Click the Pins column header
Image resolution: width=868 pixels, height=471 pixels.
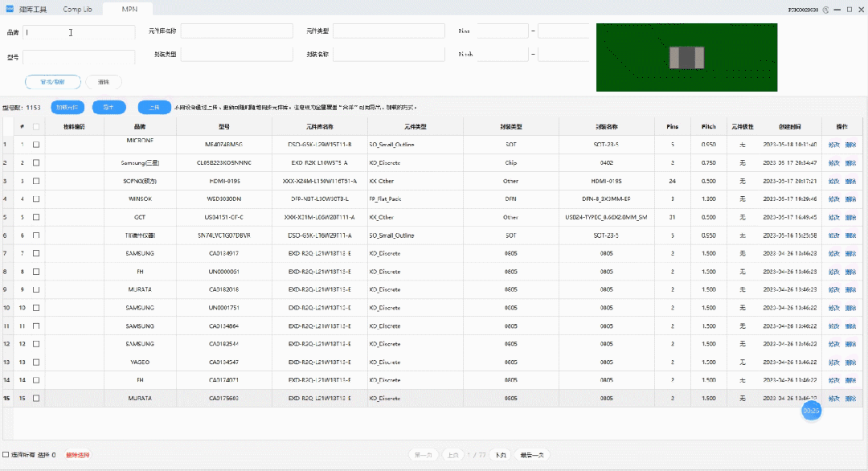click(x=673, y=127)
